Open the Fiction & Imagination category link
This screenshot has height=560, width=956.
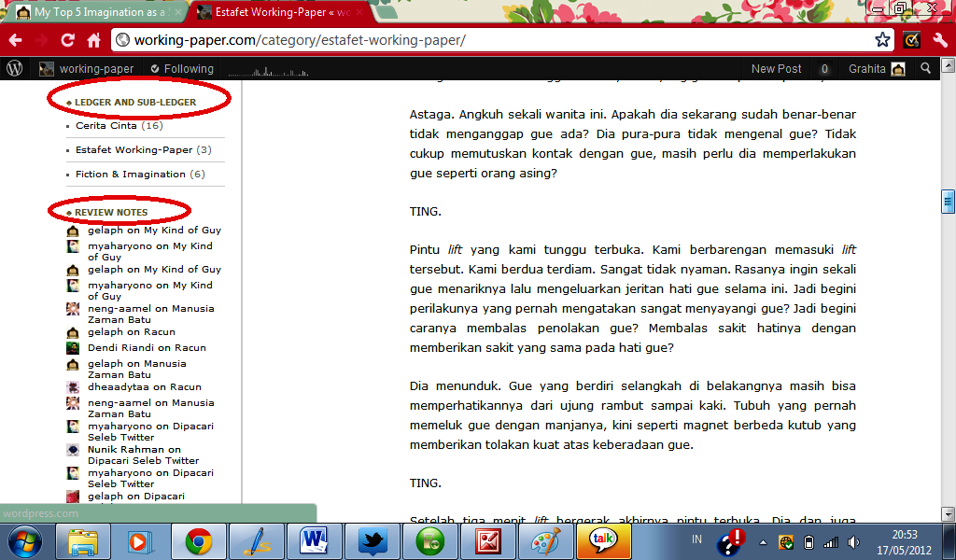pos(130,174)
